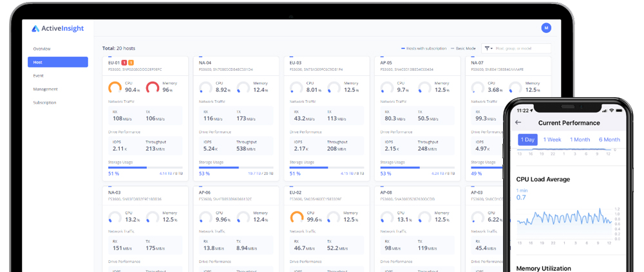Open the NA-04 host card
The image size is (644, 272).
(236, 118)
